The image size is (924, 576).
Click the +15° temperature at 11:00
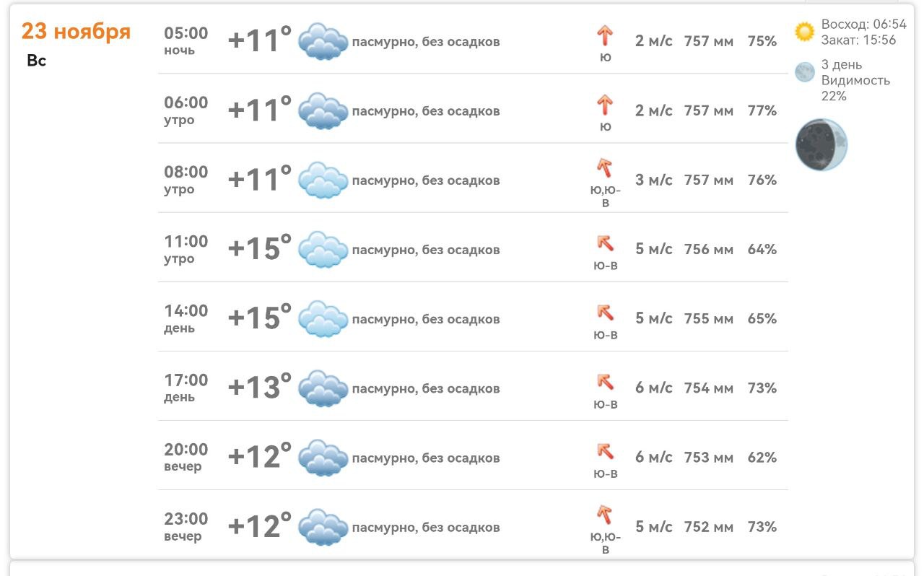[x=259, y=248]
